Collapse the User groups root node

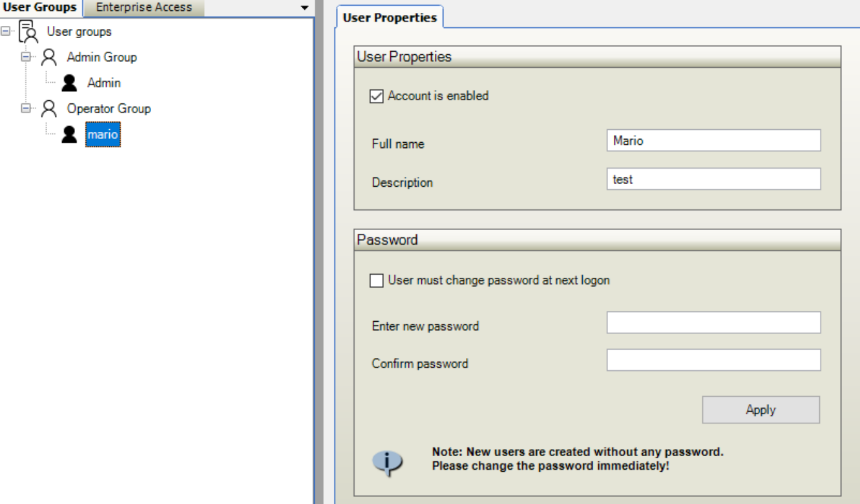tap(6, 31)
